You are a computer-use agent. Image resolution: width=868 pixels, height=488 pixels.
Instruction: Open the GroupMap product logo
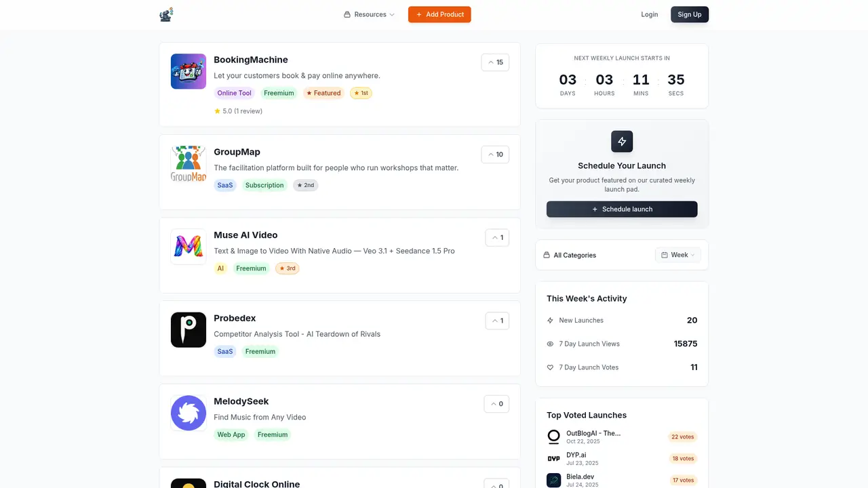coord(189,163)
